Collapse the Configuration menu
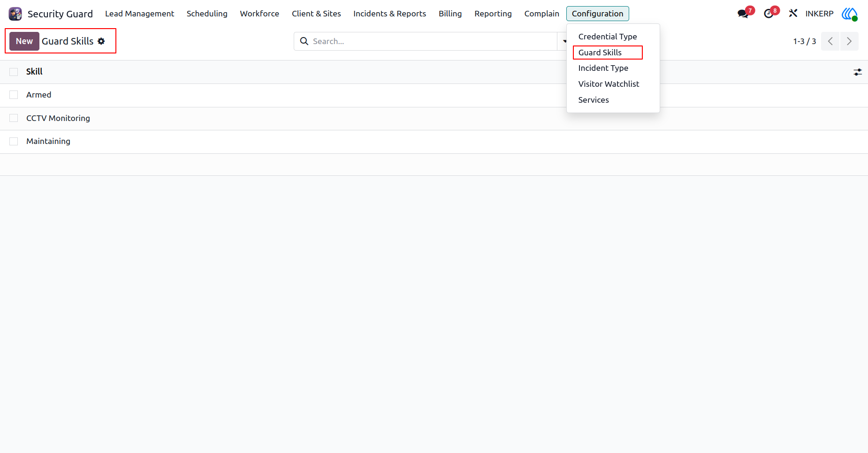The image size is (868, 453). 597,14
